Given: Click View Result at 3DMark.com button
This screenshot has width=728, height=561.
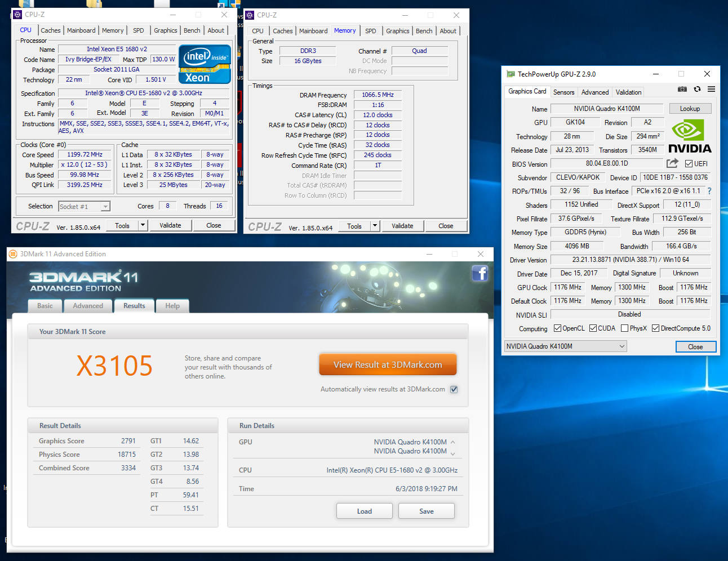Looking at the screenshot, I should coord(388,364).
